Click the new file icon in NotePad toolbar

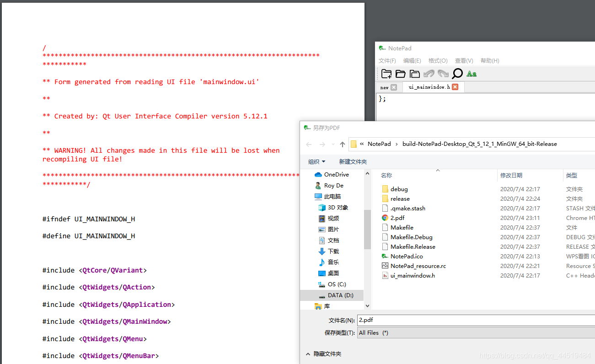pyautogui.click(x=386, y=74)
